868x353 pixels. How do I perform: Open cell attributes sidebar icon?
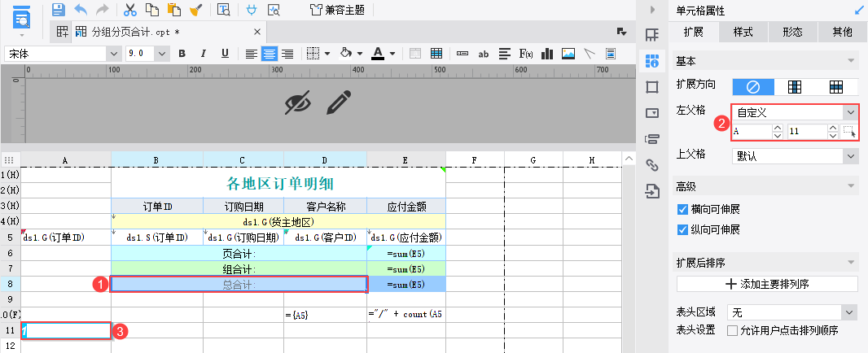tap(652, 60)
